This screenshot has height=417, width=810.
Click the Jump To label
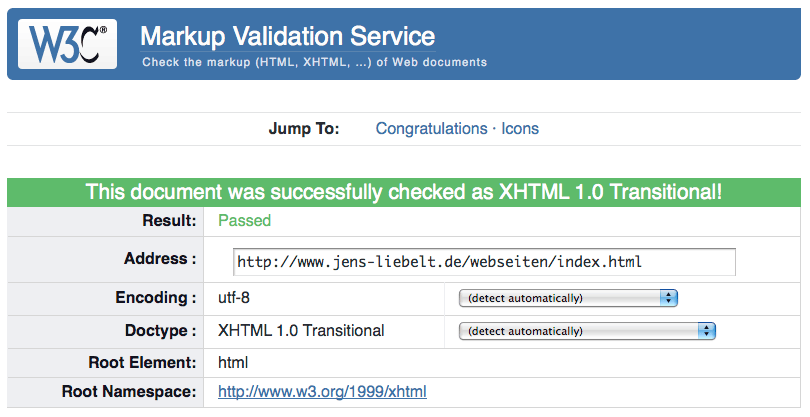tap(304, 128)
